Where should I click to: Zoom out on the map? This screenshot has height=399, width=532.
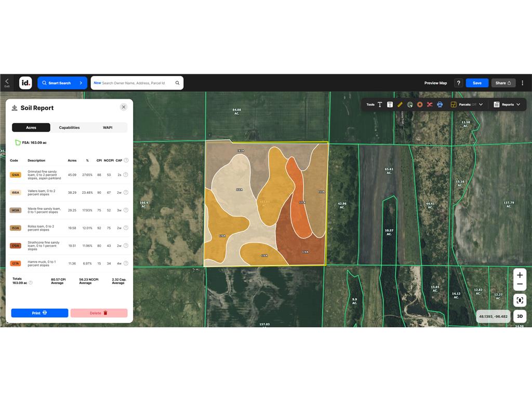pos(520,284)
